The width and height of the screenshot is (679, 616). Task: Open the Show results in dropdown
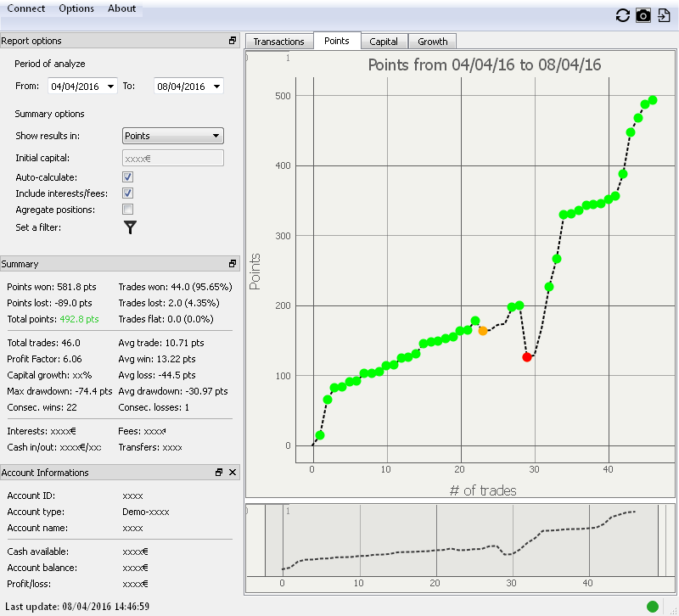point(216,136)
